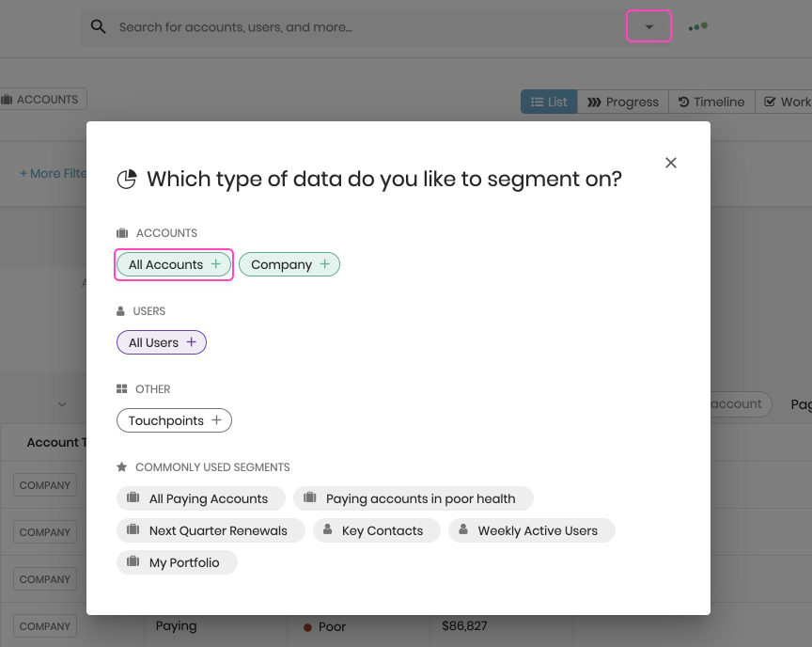Click the search magnifier icon
The width and height of the screenshot is (812, 647).
pyautogui.click(x=98, y=27)
